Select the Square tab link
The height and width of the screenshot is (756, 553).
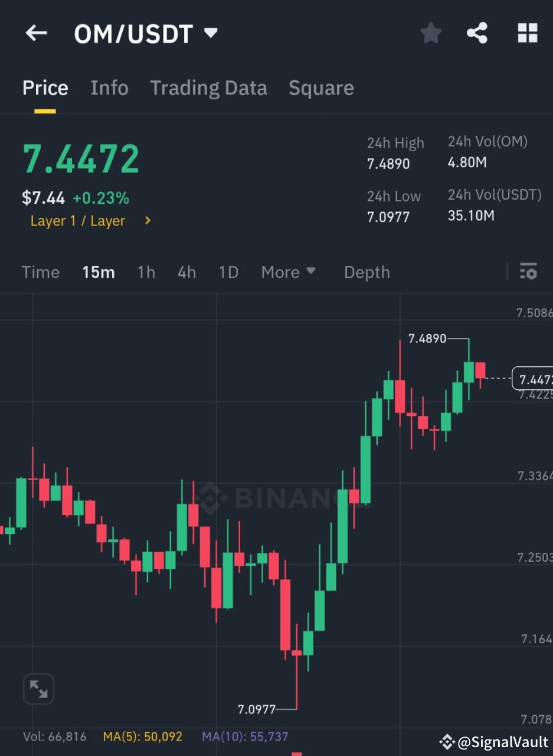(x=321, y=87)
